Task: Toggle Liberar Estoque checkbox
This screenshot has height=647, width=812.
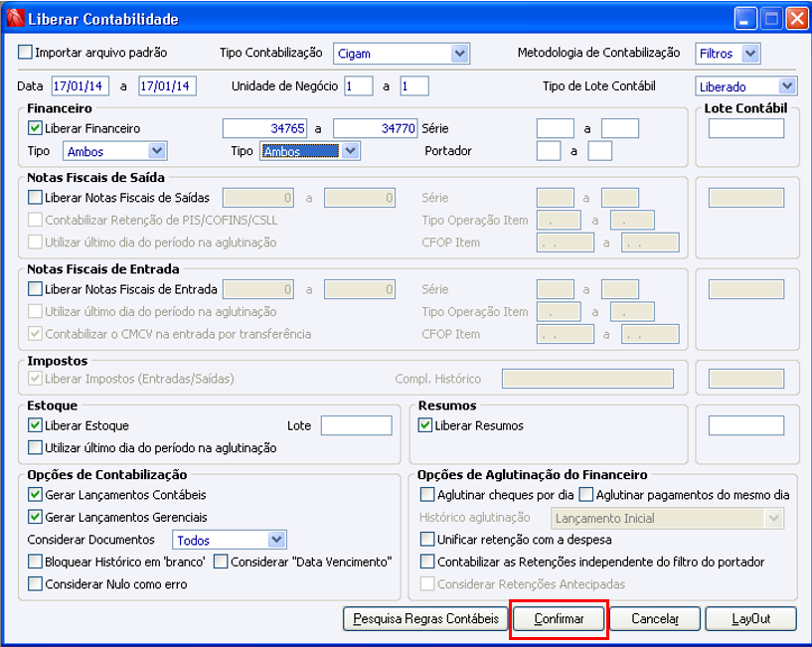Action: tap(35, 425)
